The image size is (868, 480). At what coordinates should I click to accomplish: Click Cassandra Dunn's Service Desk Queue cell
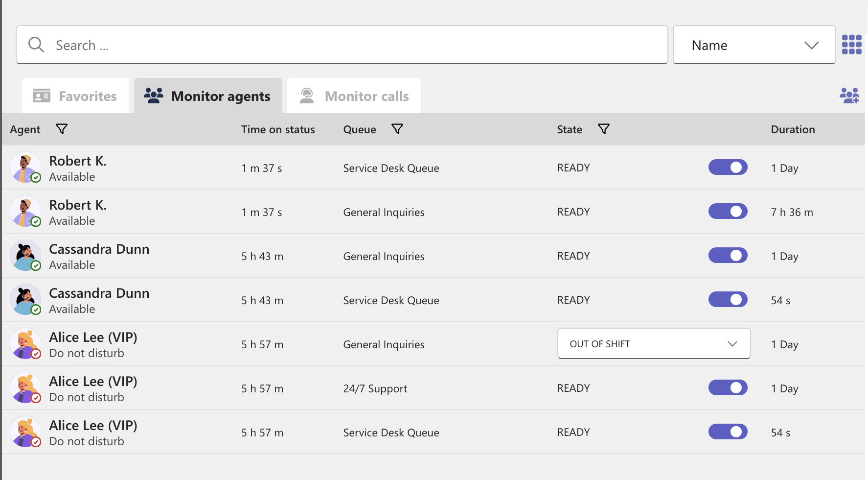pyautogui.click(x=391, y=300)
